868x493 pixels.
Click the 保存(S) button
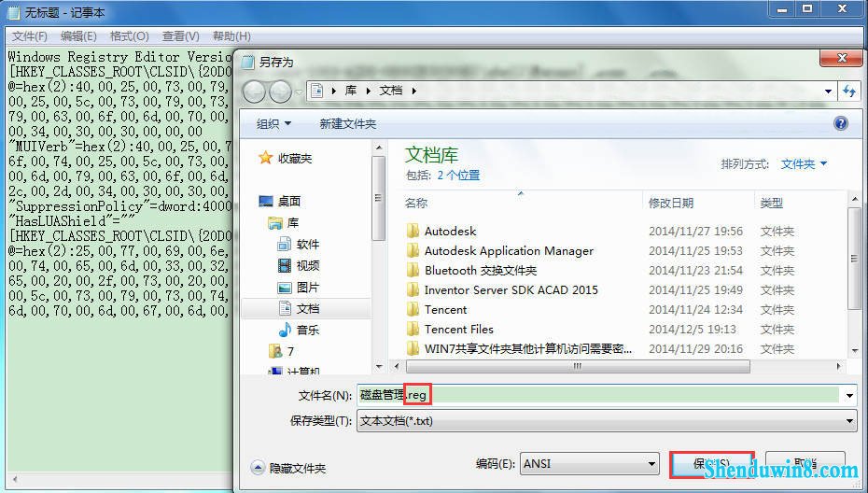[x=712, y=464]
